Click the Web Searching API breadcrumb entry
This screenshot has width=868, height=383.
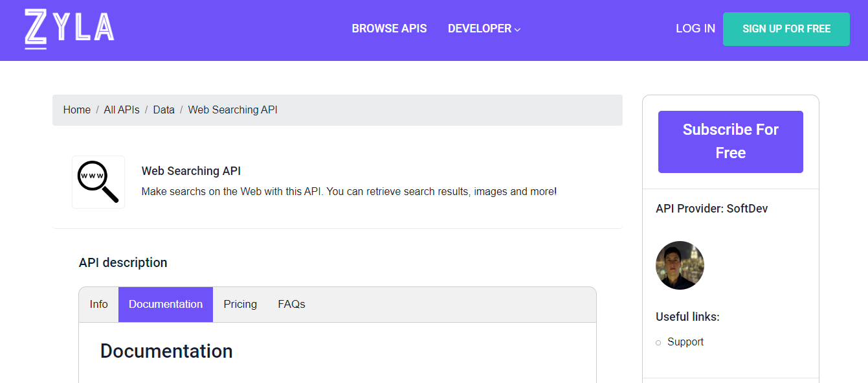pyautogui.click(x=232, y=110)
